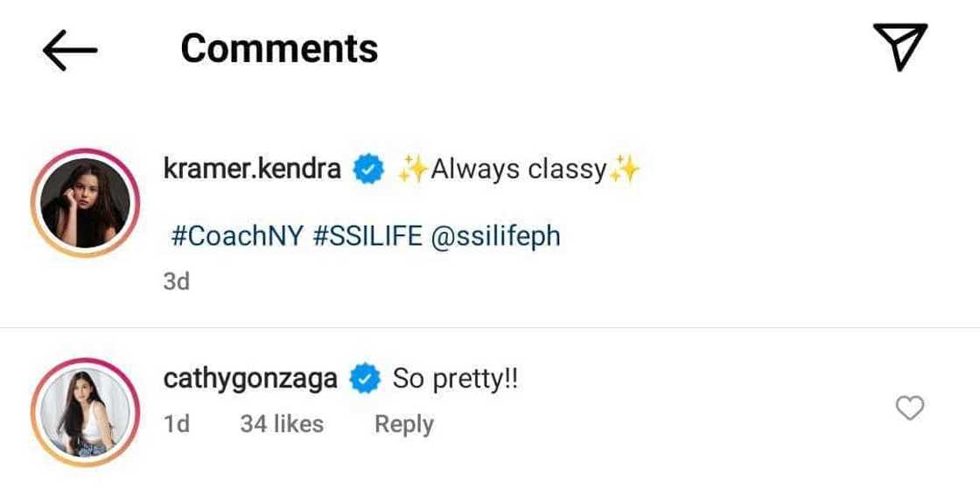The image size is (980, 488).
Task: Click the 1d comment timestamp
Action: (176, 424)
